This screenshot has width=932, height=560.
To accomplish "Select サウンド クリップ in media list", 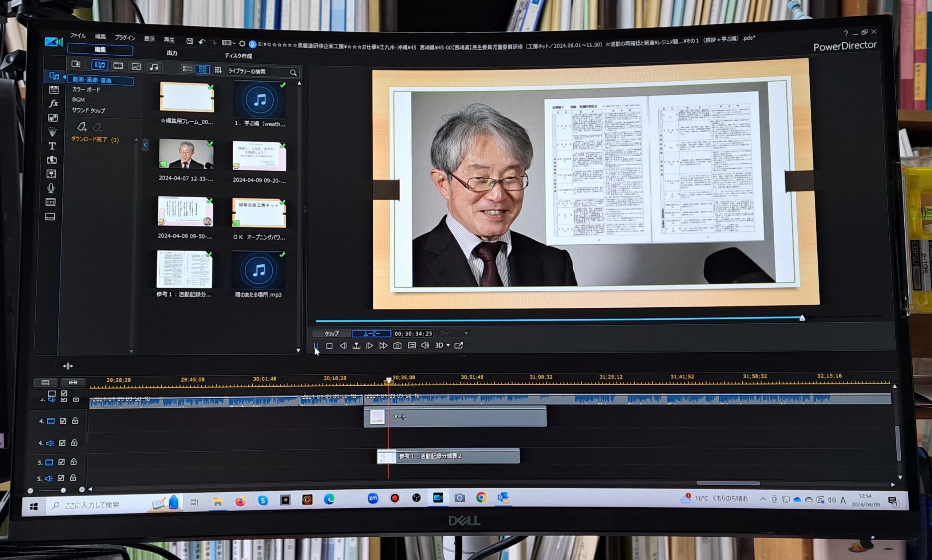I will tap(89, 111).
